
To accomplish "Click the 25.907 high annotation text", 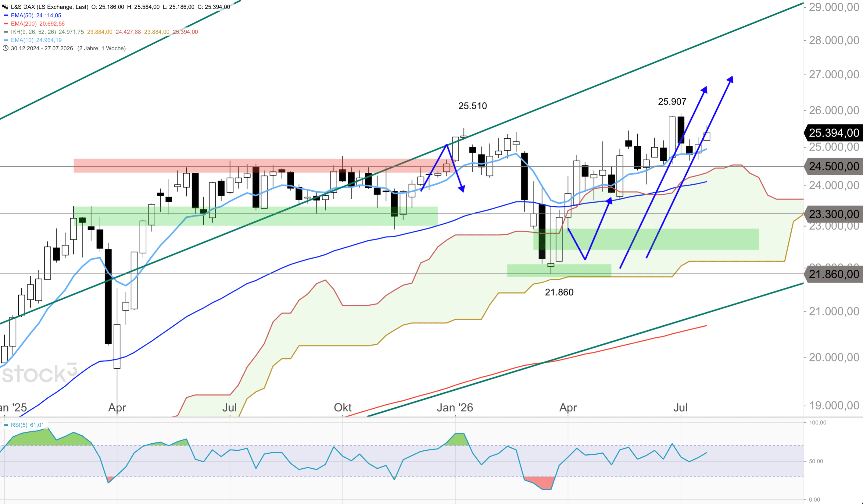I will [672, 101].
